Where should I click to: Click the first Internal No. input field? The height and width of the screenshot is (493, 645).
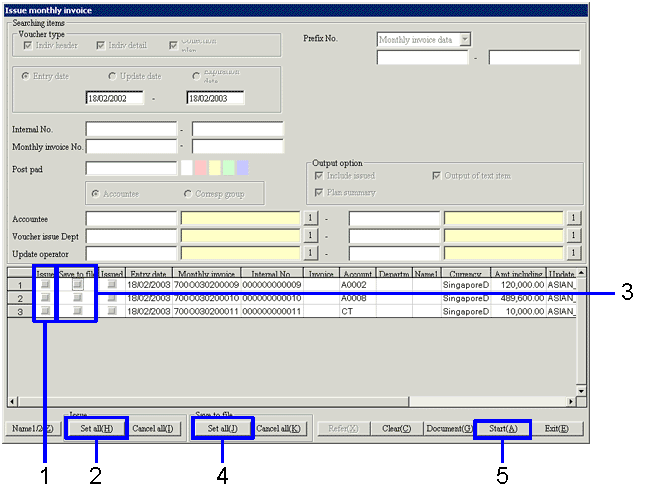coord(131,129)
